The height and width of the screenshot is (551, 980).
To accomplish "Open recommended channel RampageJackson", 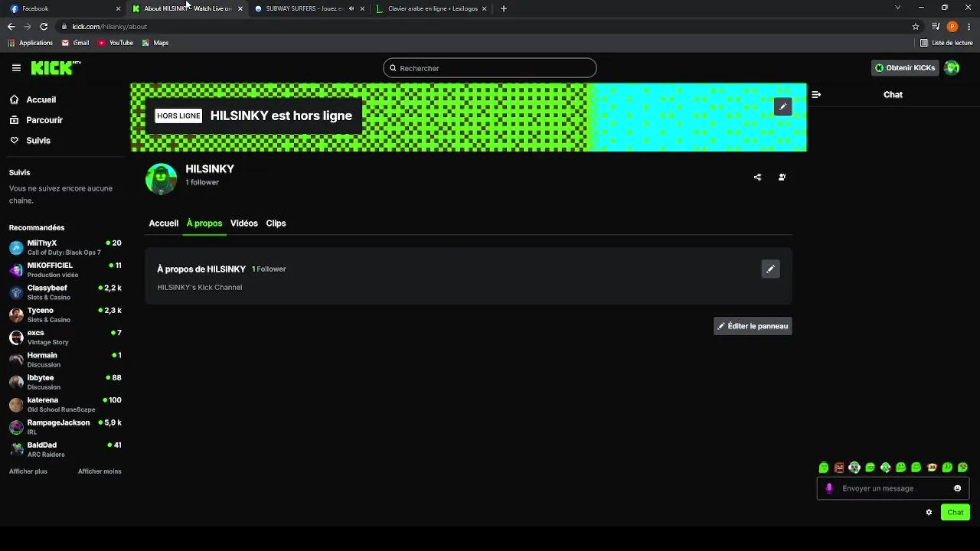I will coord(65,427).
